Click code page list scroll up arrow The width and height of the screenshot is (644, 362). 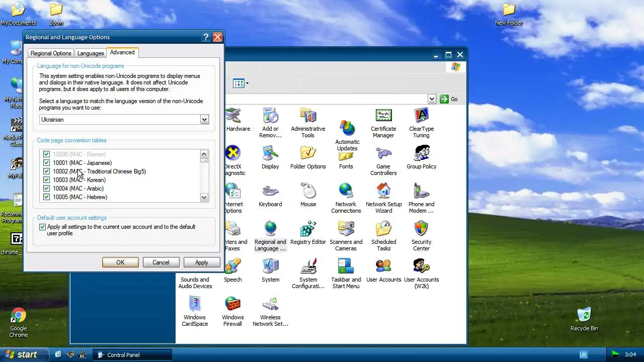point(204,154)
